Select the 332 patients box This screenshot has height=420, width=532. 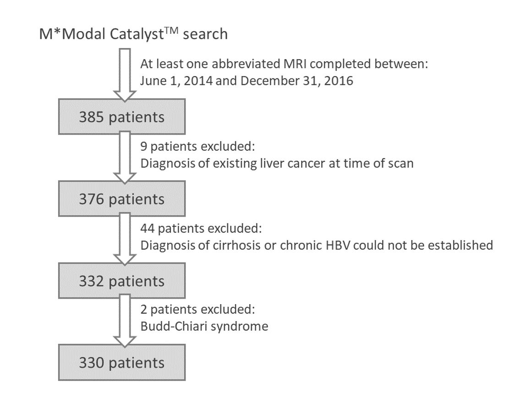tap(122, 281)
